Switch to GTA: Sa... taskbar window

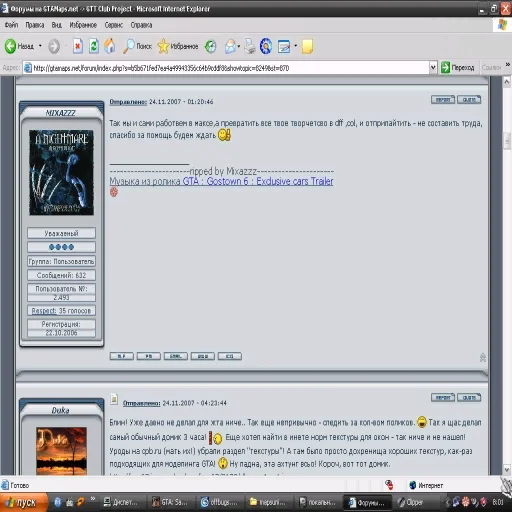coord(170,502)
